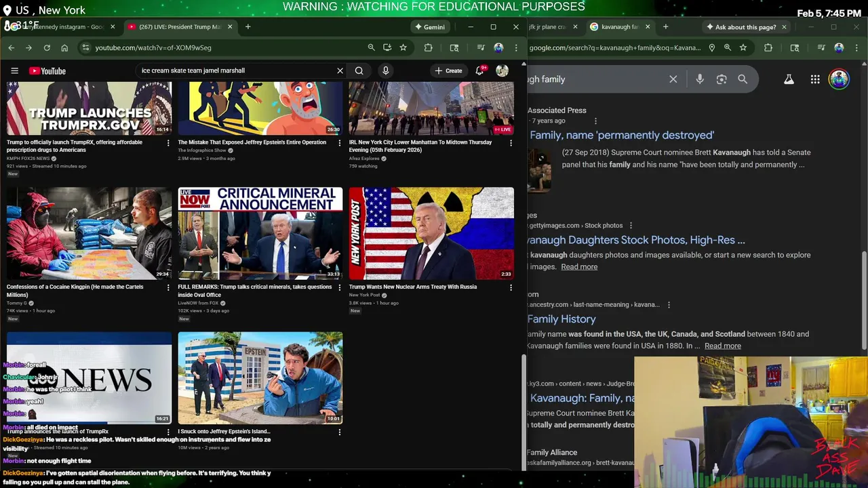Go back in the YouTube browser window
The image size is (868, 488).
coord(11,47)
